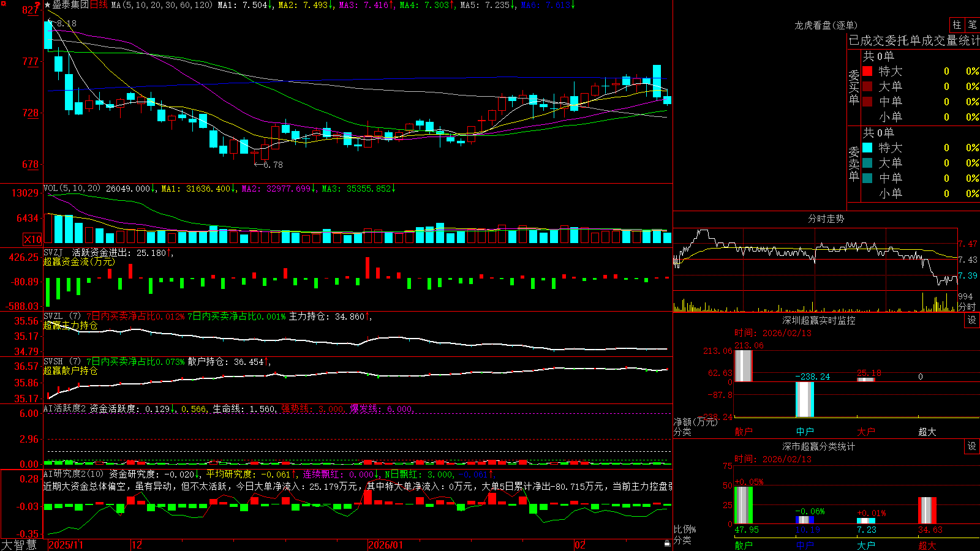This screenshot has width=980, height=551.
Task: Open settings 设 for 深圳超赢实时监控
Action: (972, 320)
